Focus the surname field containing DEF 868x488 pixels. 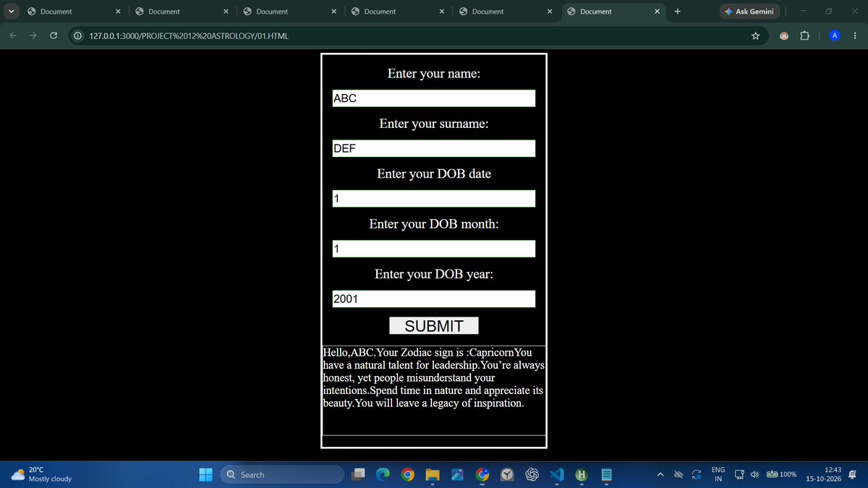(434, 149)
